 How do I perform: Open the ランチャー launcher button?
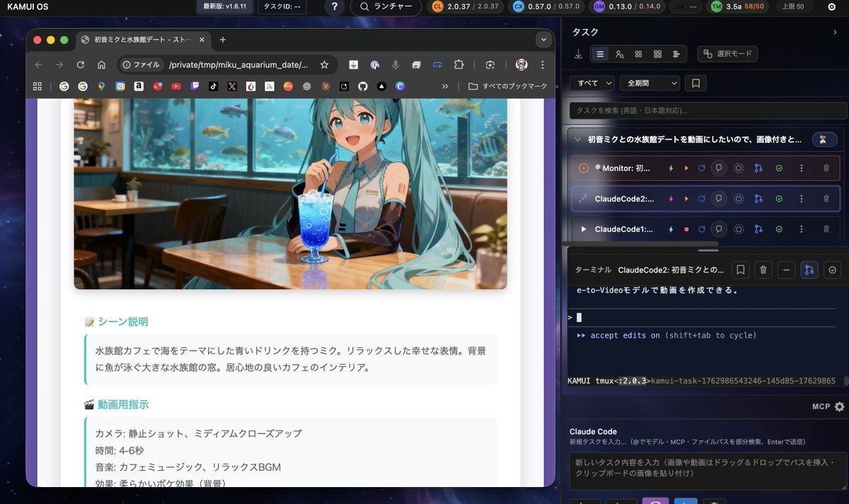point(386,6)
